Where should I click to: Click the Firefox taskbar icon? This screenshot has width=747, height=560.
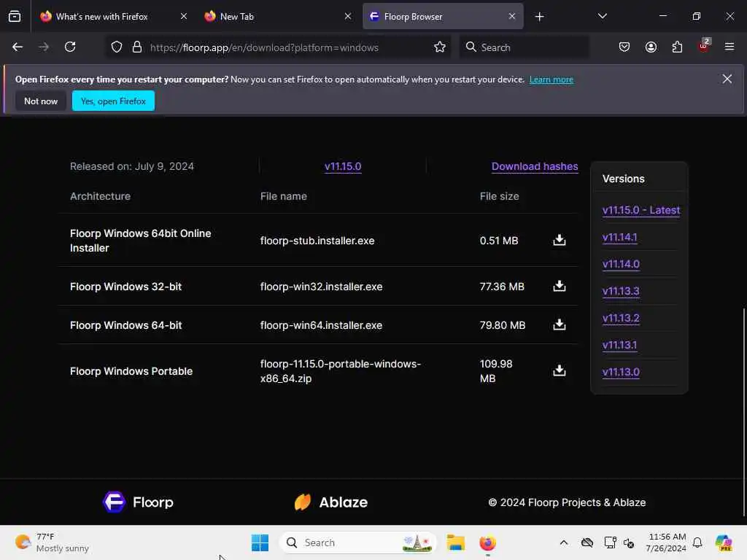[487, 542]
